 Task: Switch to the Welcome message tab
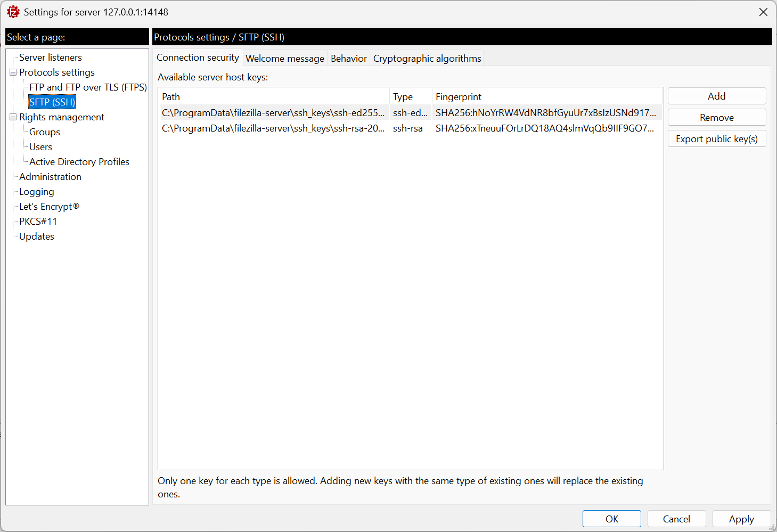pos(285,59)
